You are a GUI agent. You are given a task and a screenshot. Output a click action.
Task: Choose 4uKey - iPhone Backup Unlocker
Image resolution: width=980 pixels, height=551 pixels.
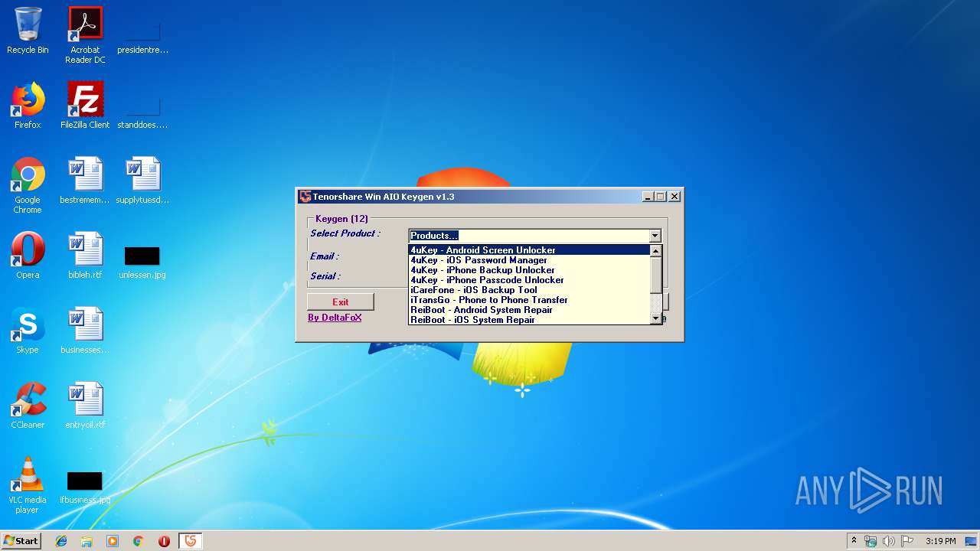coord(529,270)
